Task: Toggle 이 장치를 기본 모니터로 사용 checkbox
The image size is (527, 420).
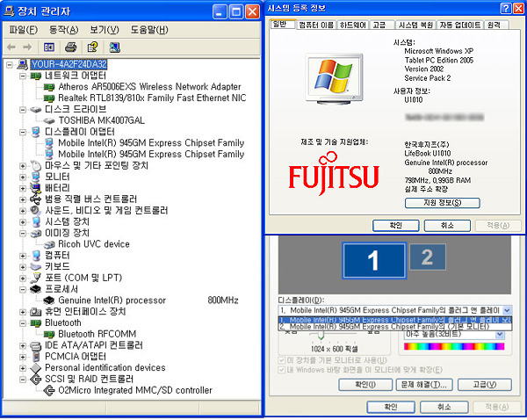Action: [x=282, y=360]
